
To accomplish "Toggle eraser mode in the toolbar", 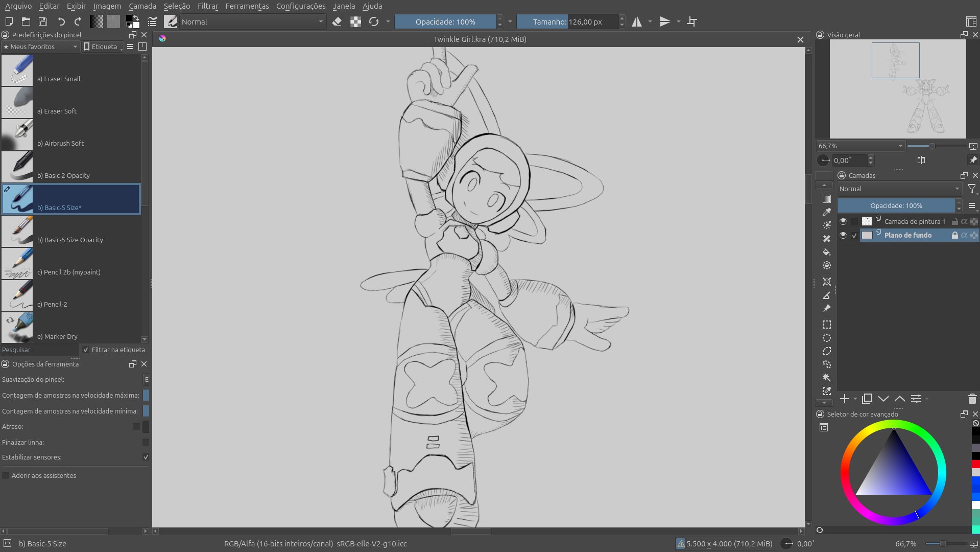I will click(x=337, y=21).
